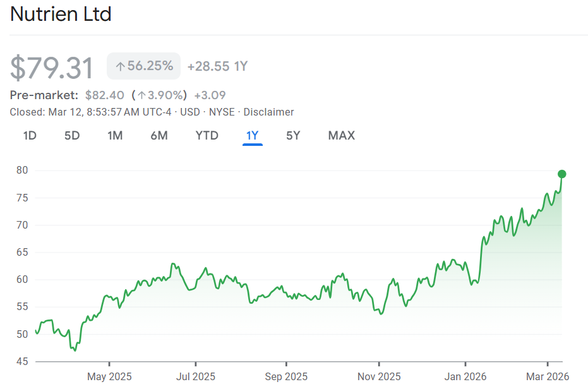Click the Nutrien Ltd title
588x389 pixels.
(61, 14)
